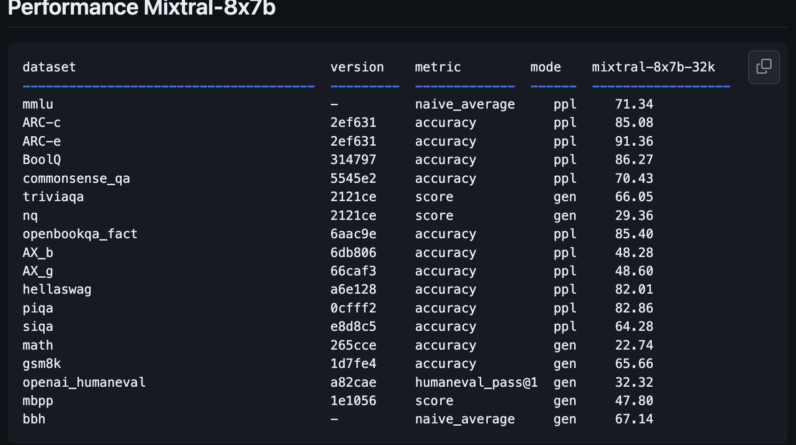Select version hash 0cfff2
The image size is (796, 445).
pyautogui.click(x=353, y=309)
